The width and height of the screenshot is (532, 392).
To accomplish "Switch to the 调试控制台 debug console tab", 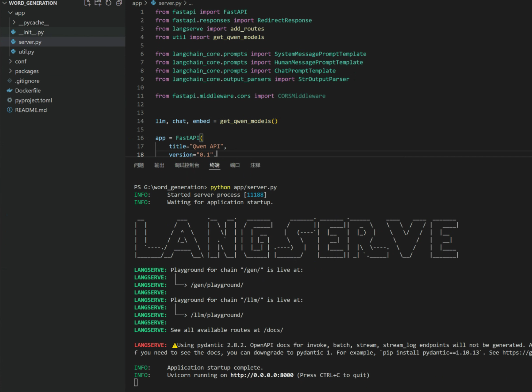I will pos(187,165).
